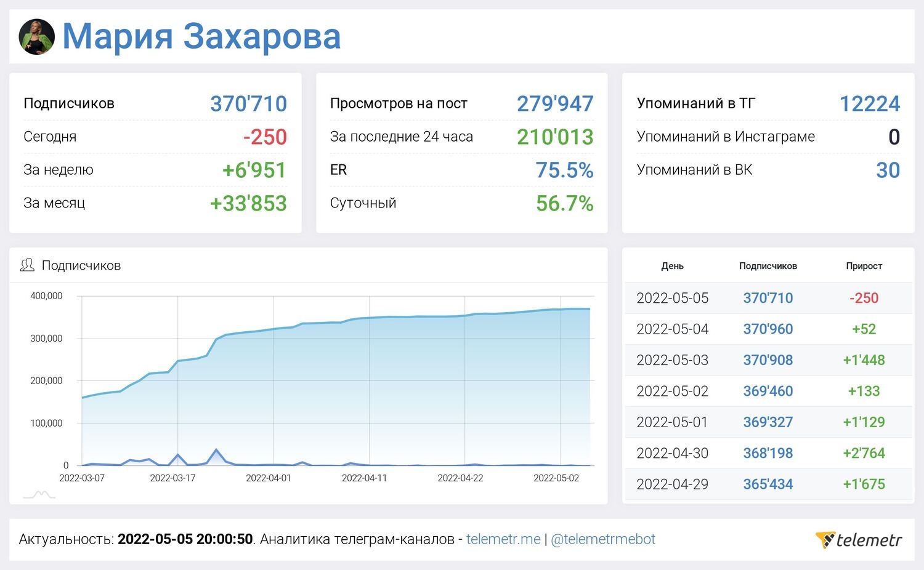
Task: Click subscriber count 365'434 in table
Action: (x=768, y=484)
